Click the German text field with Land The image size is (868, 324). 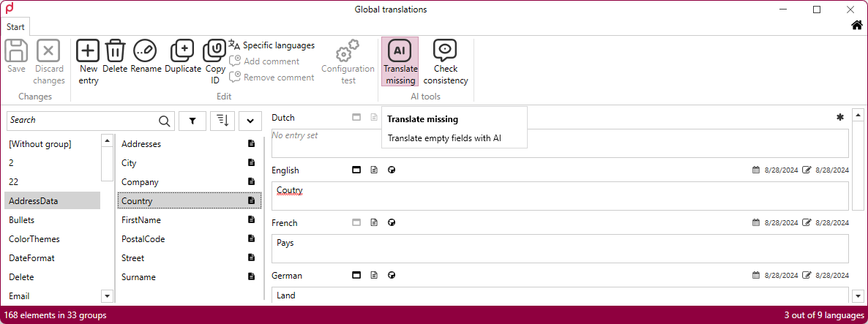560,295
